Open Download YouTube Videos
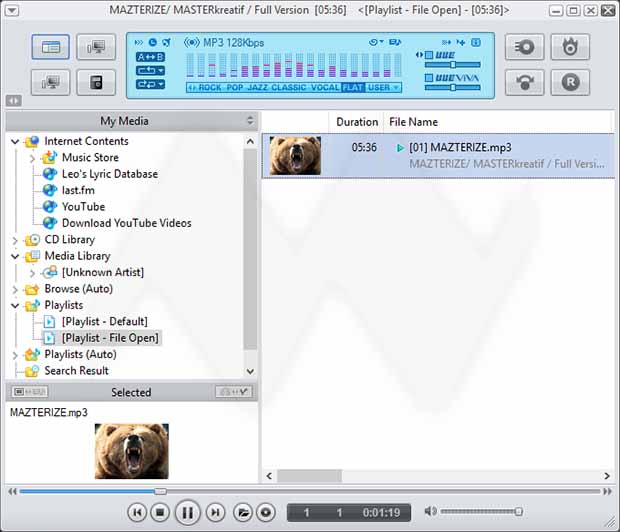This screenshot has width=620, height=532. [x=127, y=223]
